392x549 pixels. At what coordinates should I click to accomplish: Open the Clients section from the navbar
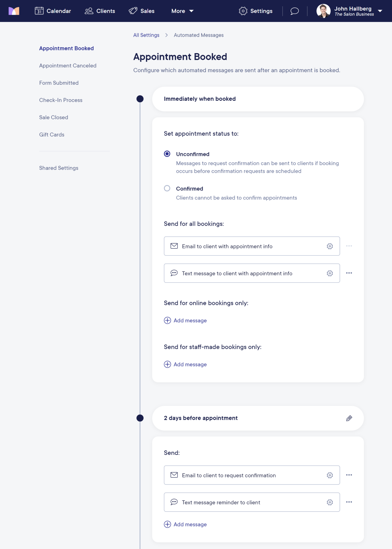coord(99,11)
